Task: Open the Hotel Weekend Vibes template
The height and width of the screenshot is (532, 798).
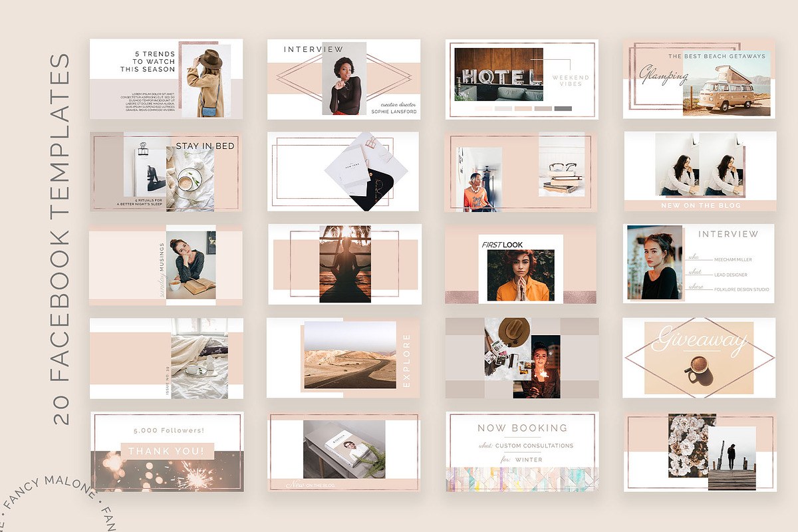Action: tap(522, 79)
